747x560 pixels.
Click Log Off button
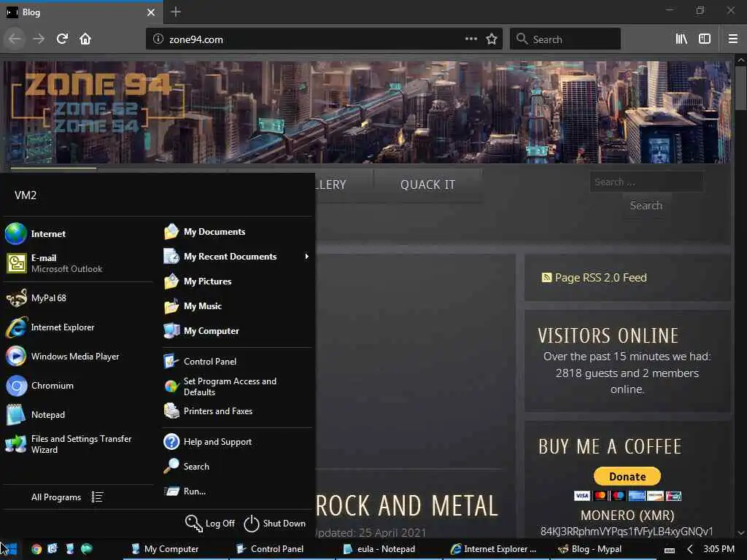pos(210,524)
